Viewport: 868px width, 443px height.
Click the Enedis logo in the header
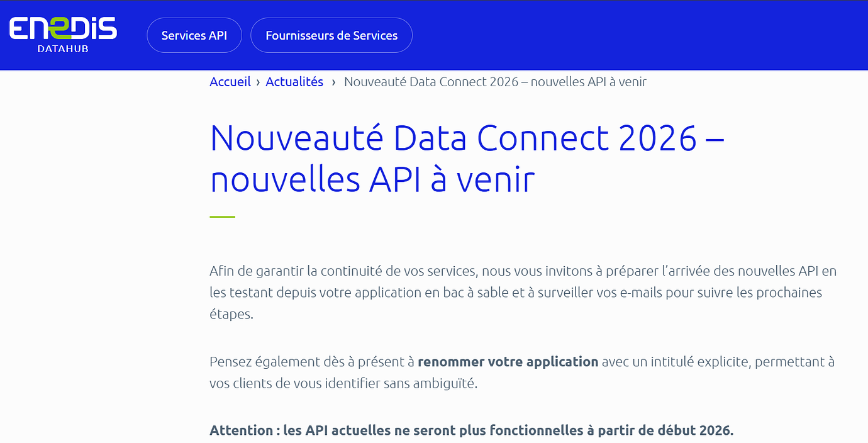[x=63, y=29]
